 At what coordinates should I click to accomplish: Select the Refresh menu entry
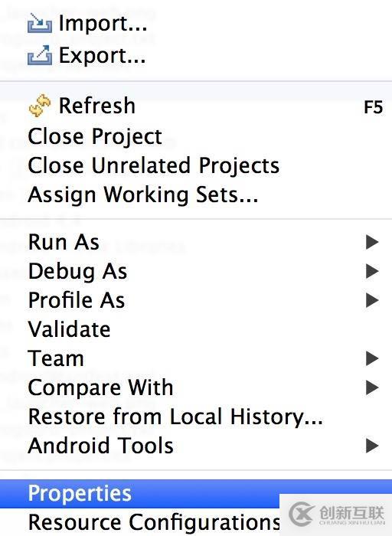pyautogui.click(x=196, y=106)
